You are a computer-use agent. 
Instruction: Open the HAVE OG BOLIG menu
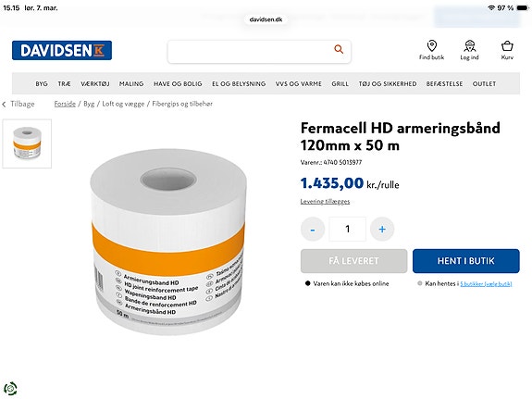pyautogui.click(x=178, y=83)
